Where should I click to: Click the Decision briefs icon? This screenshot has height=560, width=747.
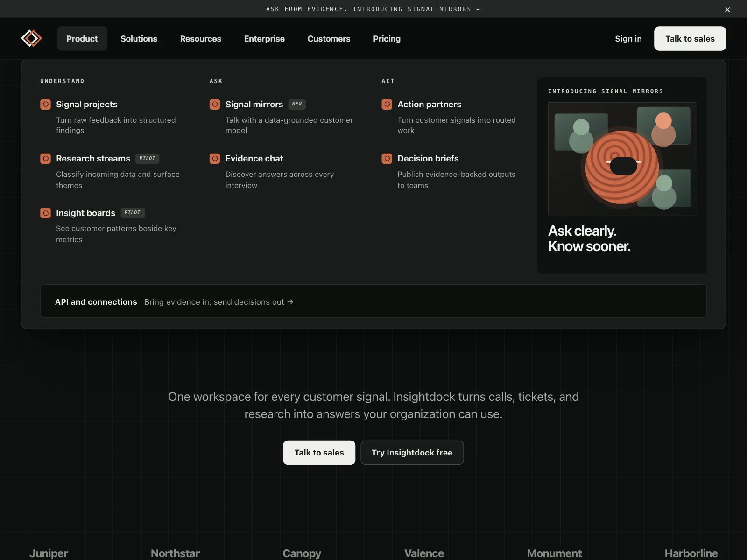(387, 159)
